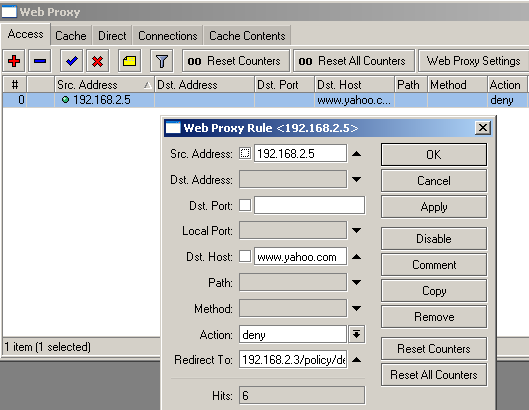This screenshot has width=529, height=410.
Task: Disable the rule with the red X icon
Action: pos(98,61)
